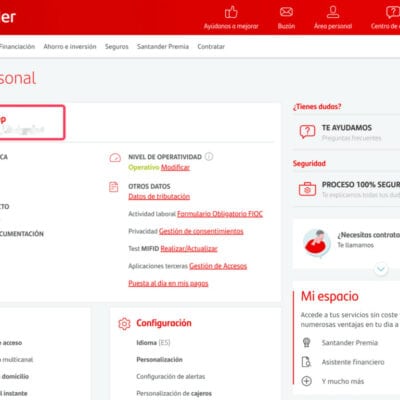Viewport: 400px width, 400px height.
Task: Open the Datos de tributación link
Action: [x=159, y=197]
